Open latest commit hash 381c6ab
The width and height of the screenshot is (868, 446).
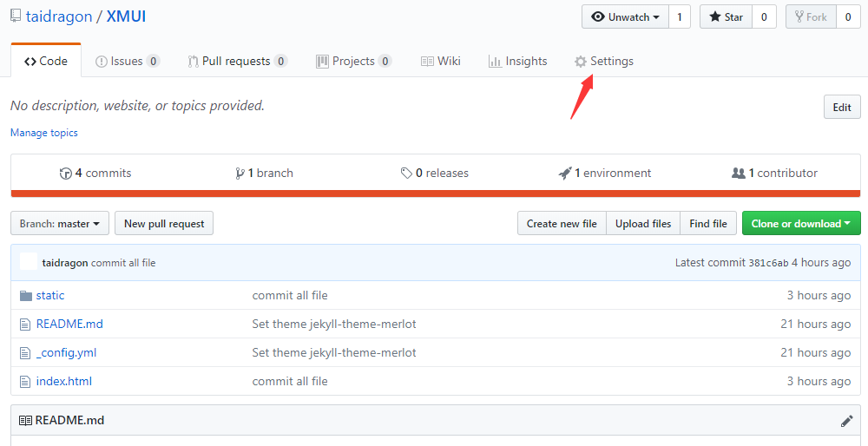768,263
